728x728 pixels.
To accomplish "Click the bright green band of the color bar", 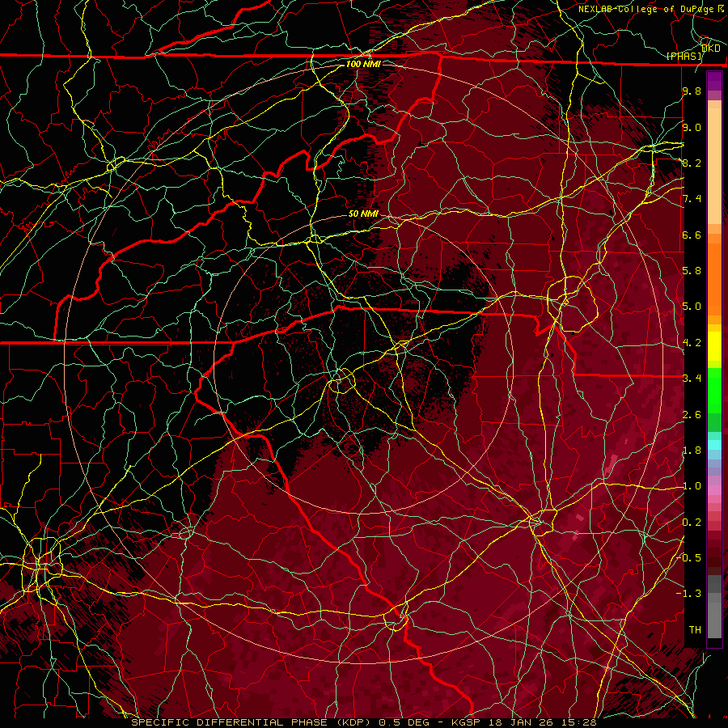I will (714, 389).
